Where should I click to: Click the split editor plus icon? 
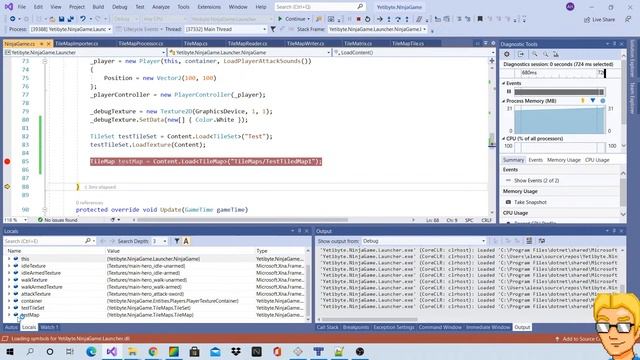tap(492, 61)
